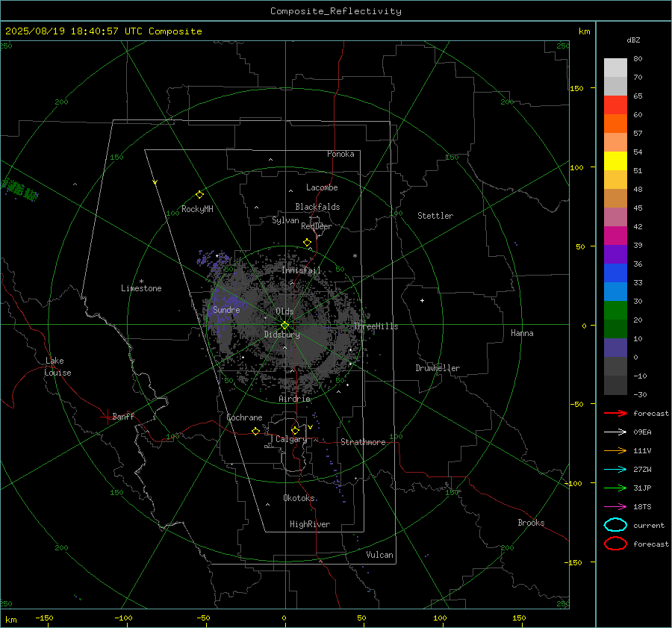672x628 pixels.
Task: Click the red cross marker at Banff
Action: (x=107, y=417)
